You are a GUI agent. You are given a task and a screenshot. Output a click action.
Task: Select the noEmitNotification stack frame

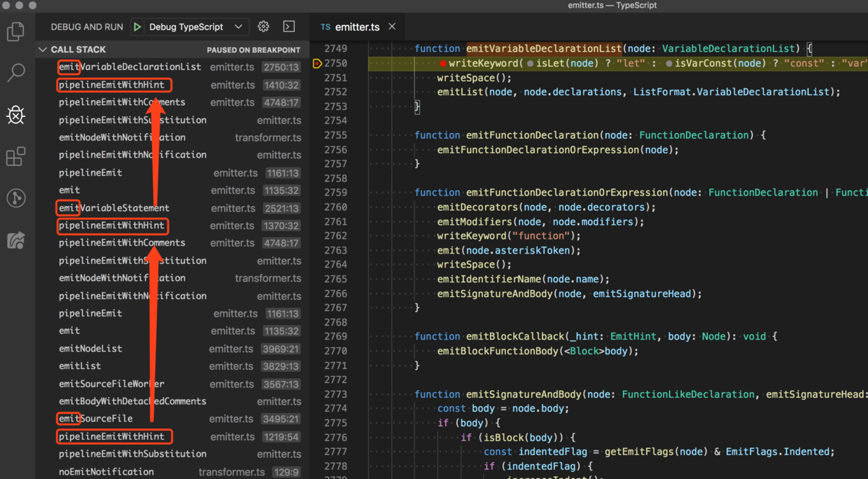174,472
